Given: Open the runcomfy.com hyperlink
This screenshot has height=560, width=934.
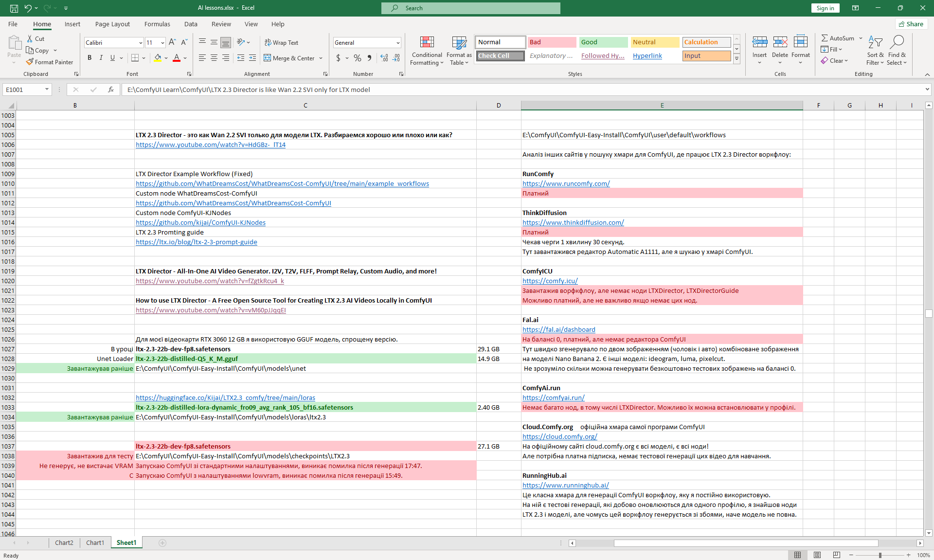Looking at the screenshot, I should pyautogui.click(x=566, y=183).
